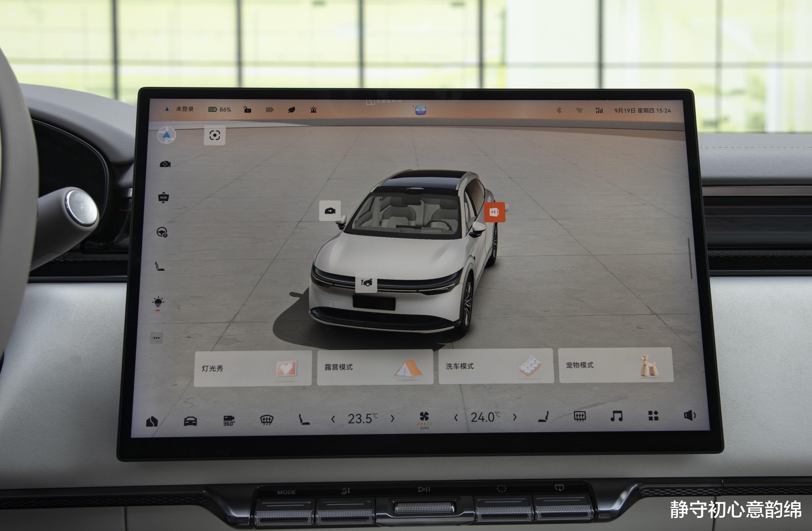The width and height of the screenshot is (812, 531).
Task: Expand the three-dot more options in sidebar
Action: point(156,338)
